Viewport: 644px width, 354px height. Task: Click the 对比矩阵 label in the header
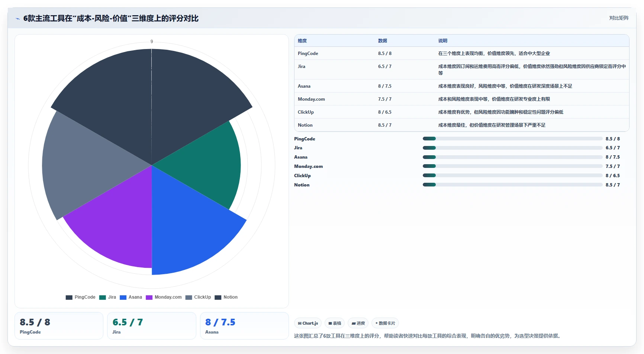coord(619,18)
